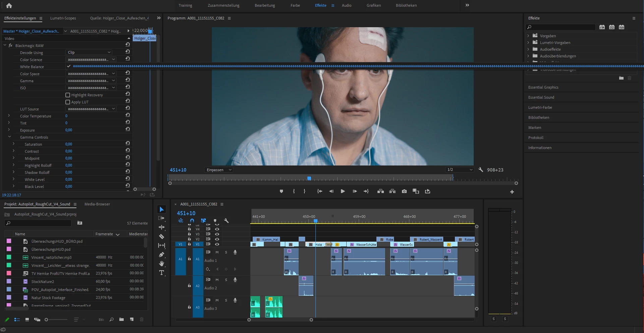Viewport: 644px width, 333px height.
Task: Reset the Exposure parameter
Action: pyautogui.click(x=127, y=129)
